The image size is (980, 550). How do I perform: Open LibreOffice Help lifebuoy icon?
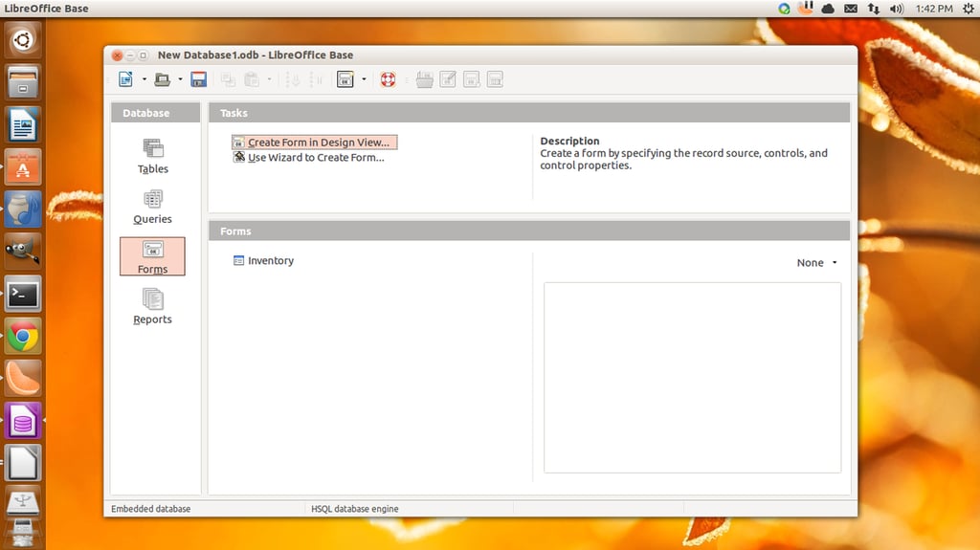388,79
